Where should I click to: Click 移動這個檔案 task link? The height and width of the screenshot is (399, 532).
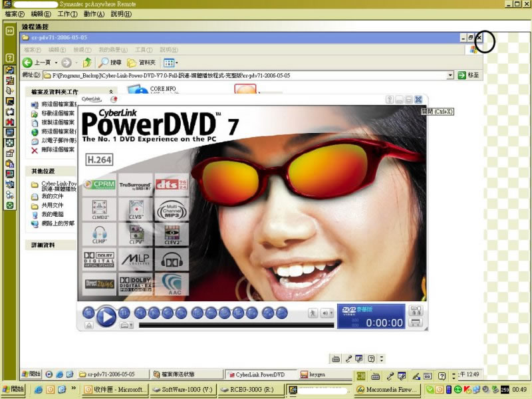click(53, 113)
